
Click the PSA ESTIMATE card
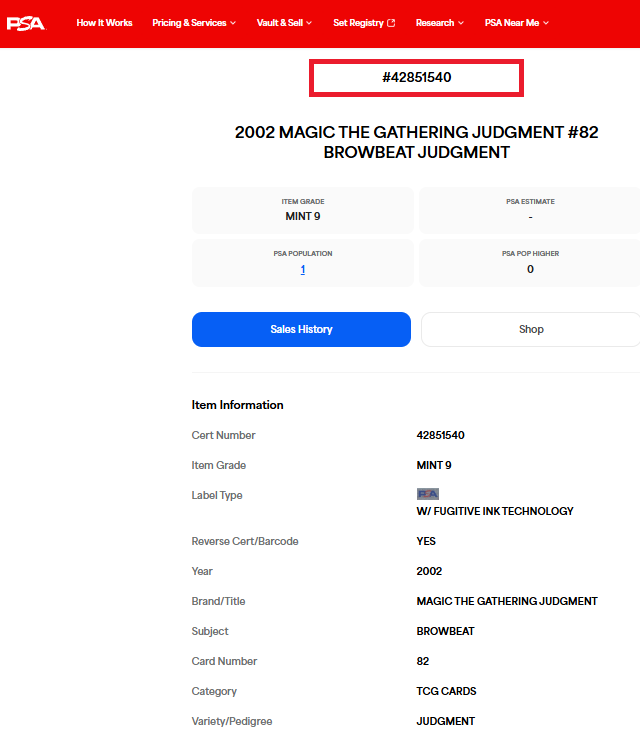click(530, 210)
